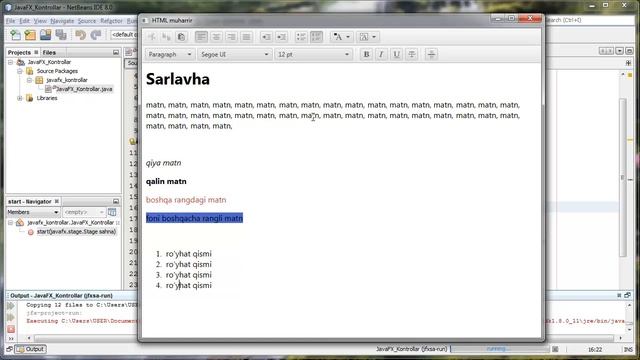The height and width of the screenshot is (360, 640).
Task: Click the Output button in bottom bar
Action: point(31,349)
